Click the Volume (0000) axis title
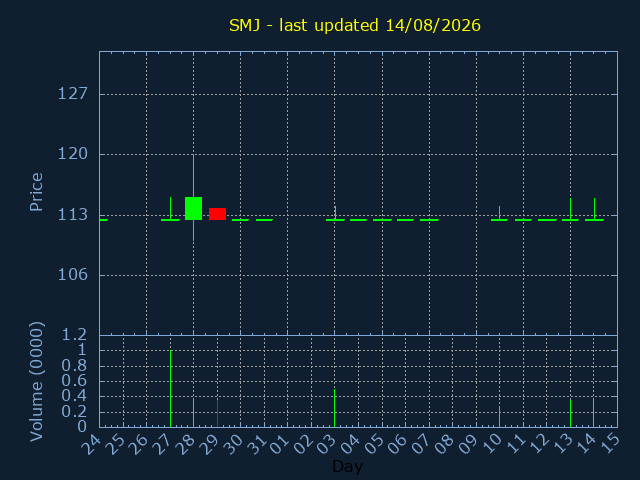 [x=36, y=382]
